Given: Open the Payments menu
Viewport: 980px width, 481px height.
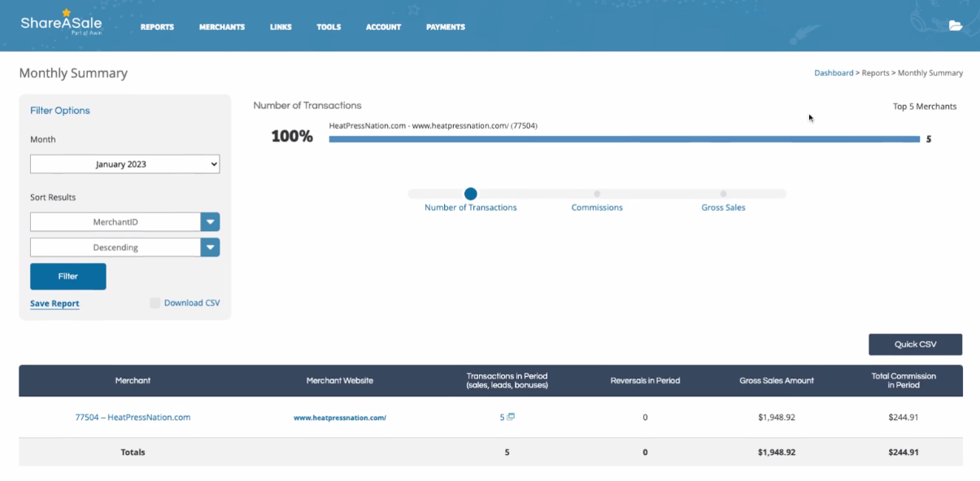Looking at the screenshot, I should pos(446,27).
